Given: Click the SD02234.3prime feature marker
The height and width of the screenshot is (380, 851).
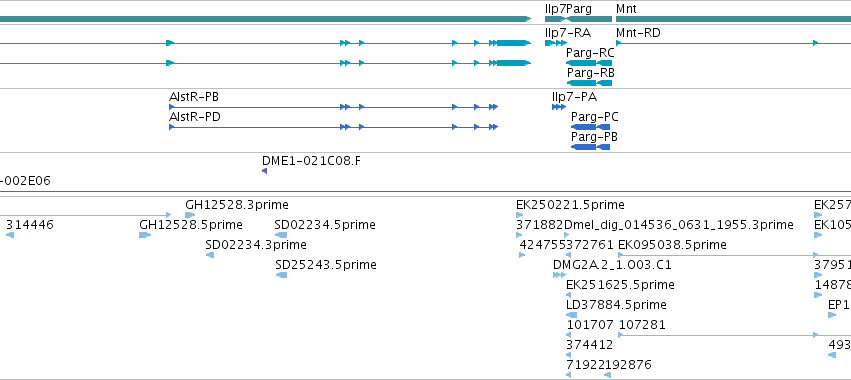Looking at the screenshot, I should click(210, 255).
